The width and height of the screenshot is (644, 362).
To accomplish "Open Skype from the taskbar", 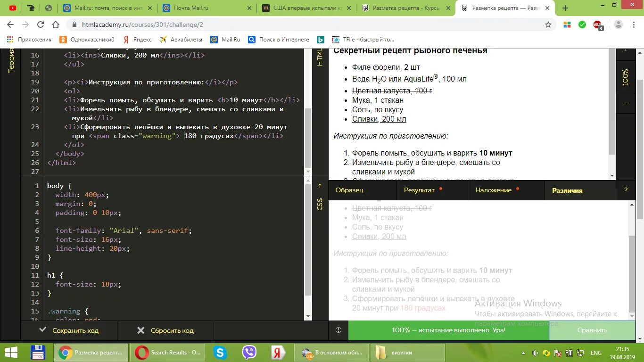I will [220, 353].
